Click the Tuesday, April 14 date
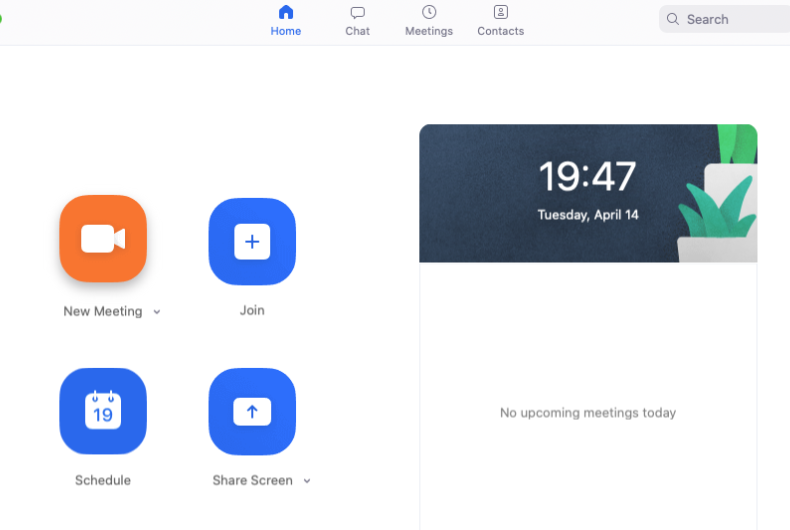 [x=588, y=215]
